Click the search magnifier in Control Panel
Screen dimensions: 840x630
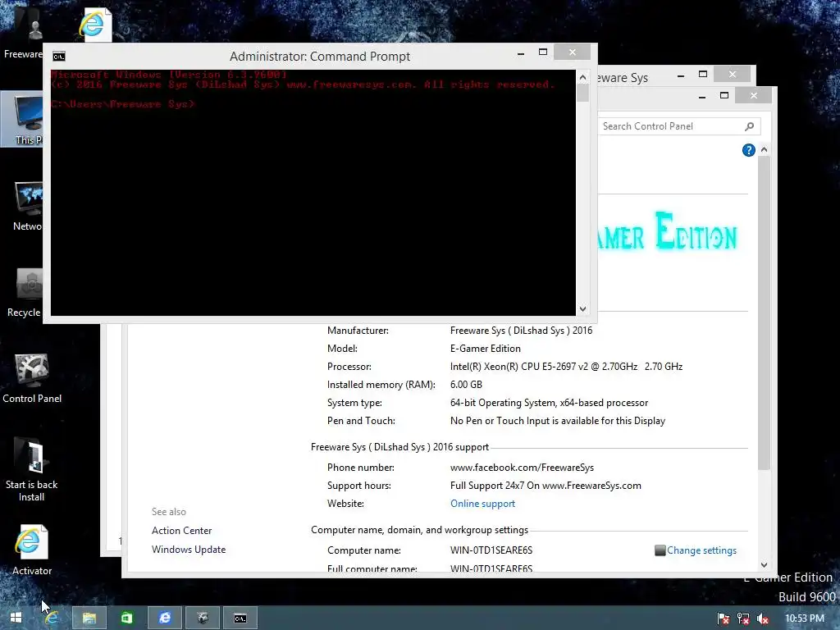(x=750, y=126)
